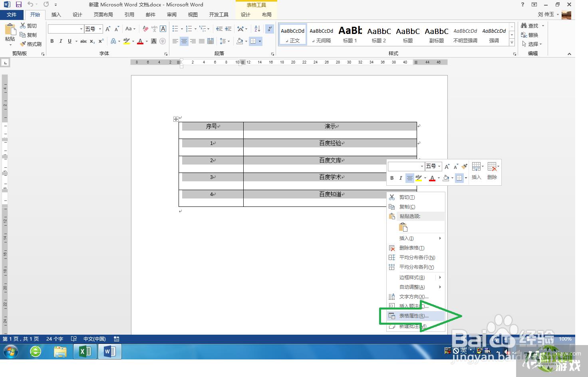Toggle Italic in the ribbon font group

[x=61, y=41]
